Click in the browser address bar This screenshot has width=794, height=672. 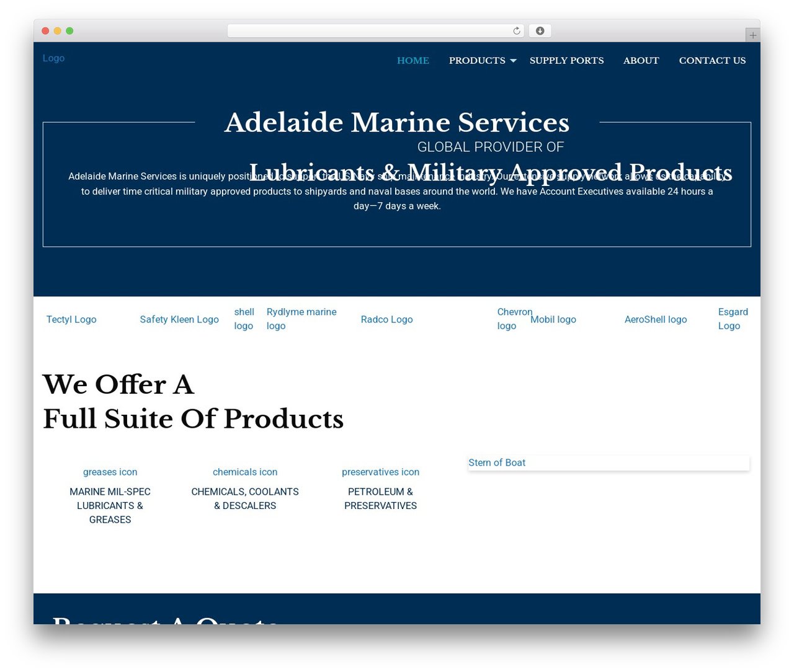point(376,31)
